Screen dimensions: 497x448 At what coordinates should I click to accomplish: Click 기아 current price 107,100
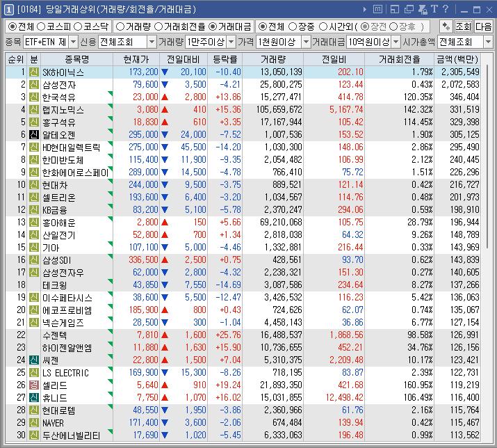click(143, 247)
